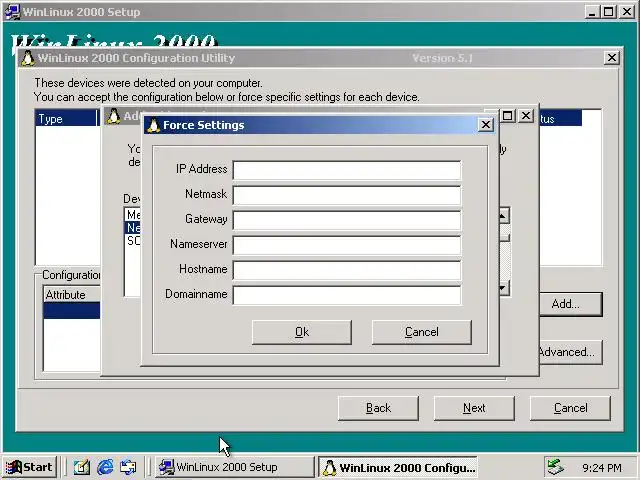This screenshot has width=640, height=480.
Task: Open the Windows Start menu
Action: pyautogui.click(x=29, y=467)
